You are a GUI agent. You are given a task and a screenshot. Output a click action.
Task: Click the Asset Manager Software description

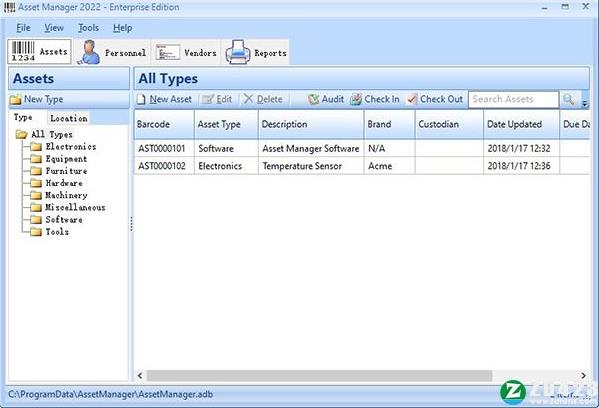pos(311,149)
